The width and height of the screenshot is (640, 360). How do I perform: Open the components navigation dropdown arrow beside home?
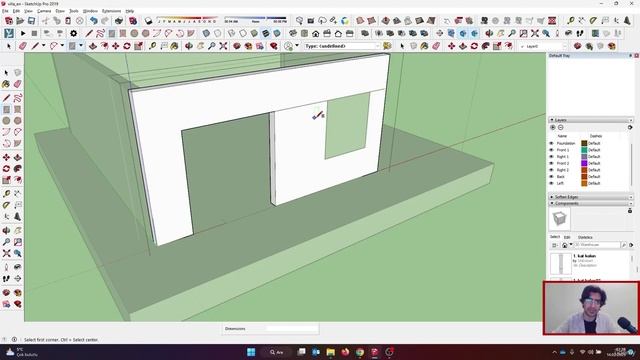pos(571,245)
